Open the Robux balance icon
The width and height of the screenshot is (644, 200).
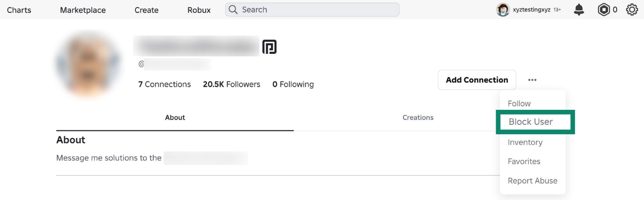tap(603, 10)
